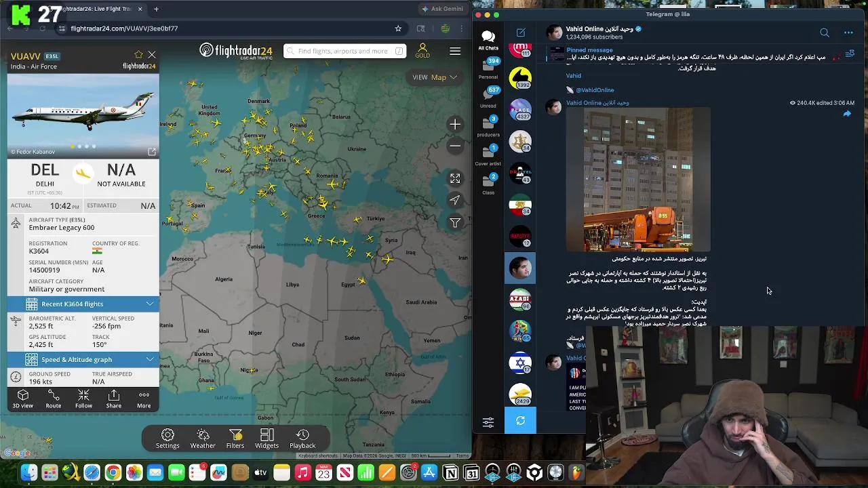Image resolution: width=868 pixels, height=488 pixels.
Task: Close the flightradar24 browser tab
Action: [x=140, y=9]
